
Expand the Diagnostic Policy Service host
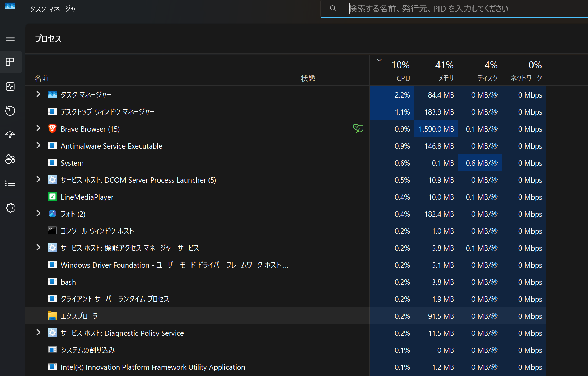(x=39, y=332)
